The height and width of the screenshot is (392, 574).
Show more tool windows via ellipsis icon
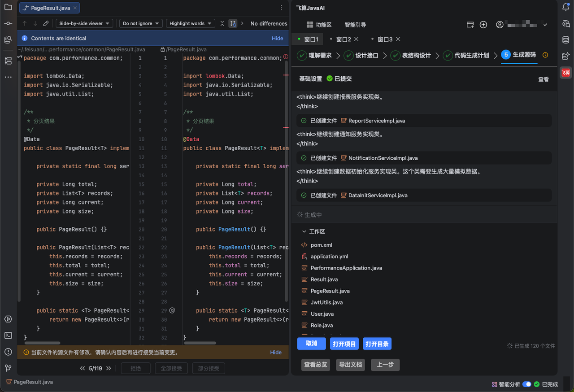pyautogui.click(x=8, y=77)
